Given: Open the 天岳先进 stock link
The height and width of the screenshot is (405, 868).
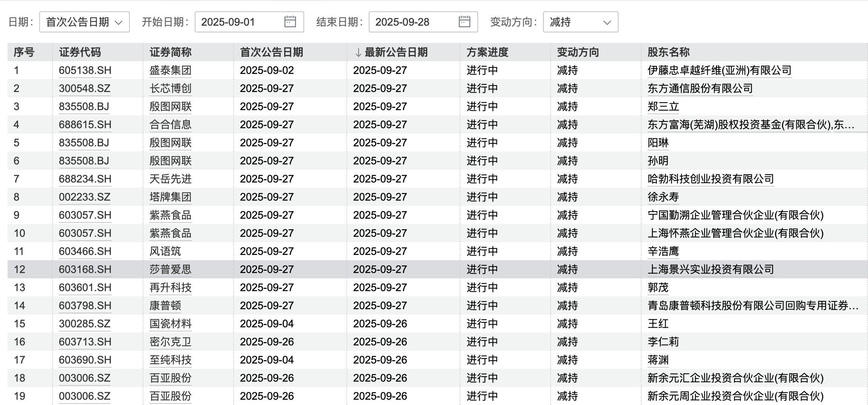Looking at the screenshot, I should [170, 179].
